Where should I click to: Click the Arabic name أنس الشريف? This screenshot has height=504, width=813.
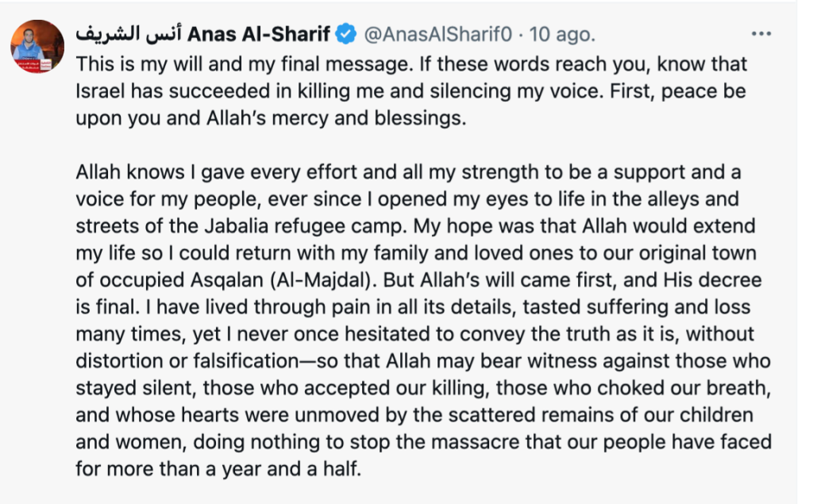pyautogui.click(x=127, y=35)
